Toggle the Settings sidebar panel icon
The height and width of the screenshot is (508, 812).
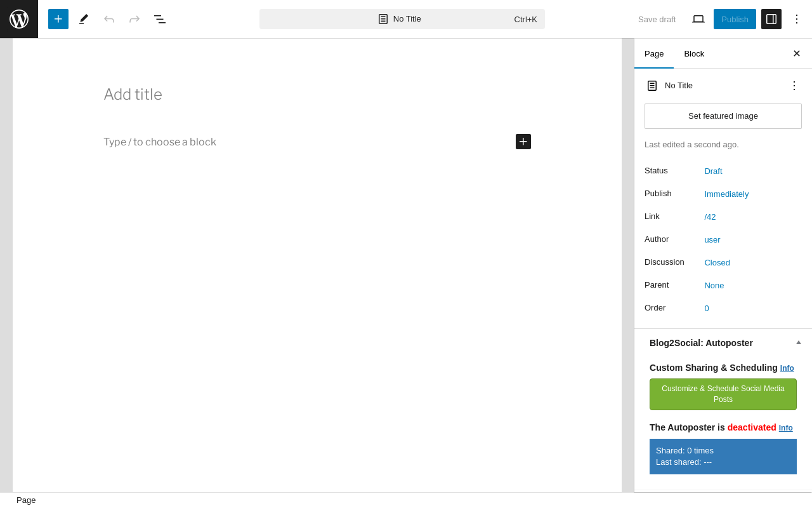(771, 19)
